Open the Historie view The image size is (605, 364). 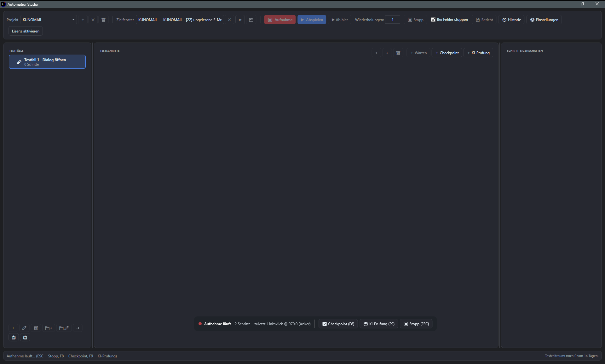(x=511, y=20)
